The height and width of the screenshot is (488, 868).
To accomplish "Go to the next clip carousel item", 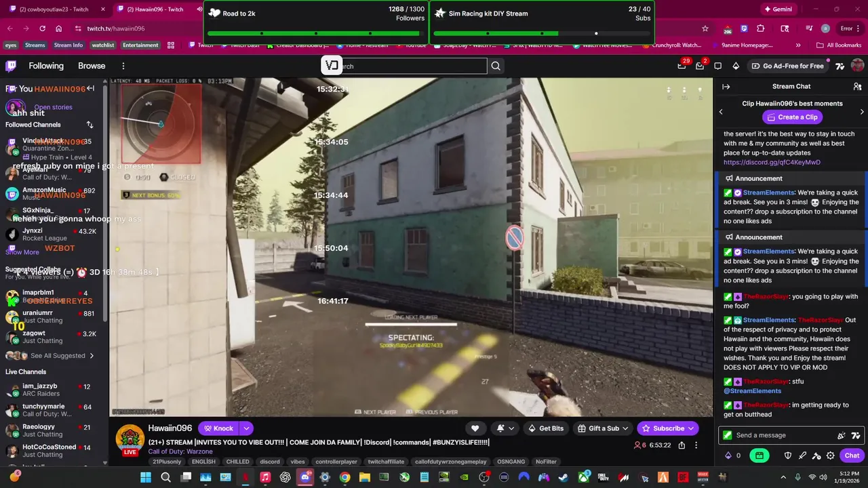I will click(x=862, y=112).
